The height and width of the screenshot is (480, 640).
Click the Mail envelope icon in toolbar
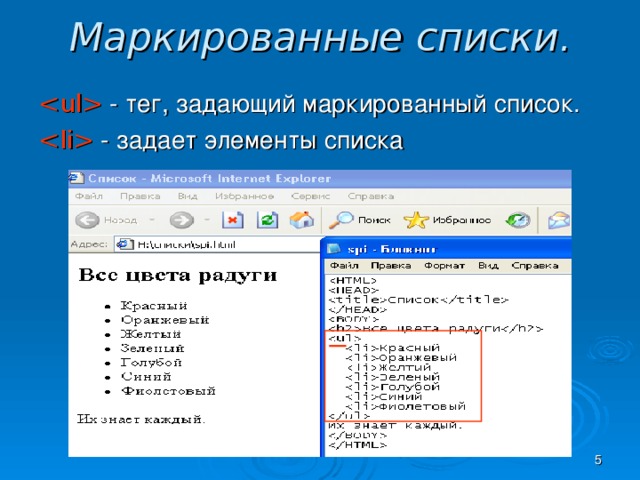[x=559, y=220]
